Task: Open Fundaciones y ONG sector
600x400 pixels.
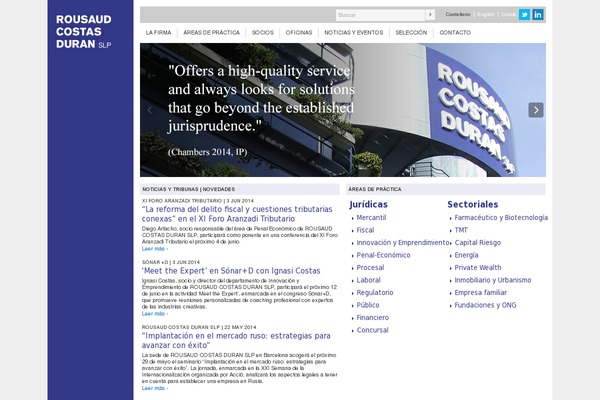Action: 485,305
